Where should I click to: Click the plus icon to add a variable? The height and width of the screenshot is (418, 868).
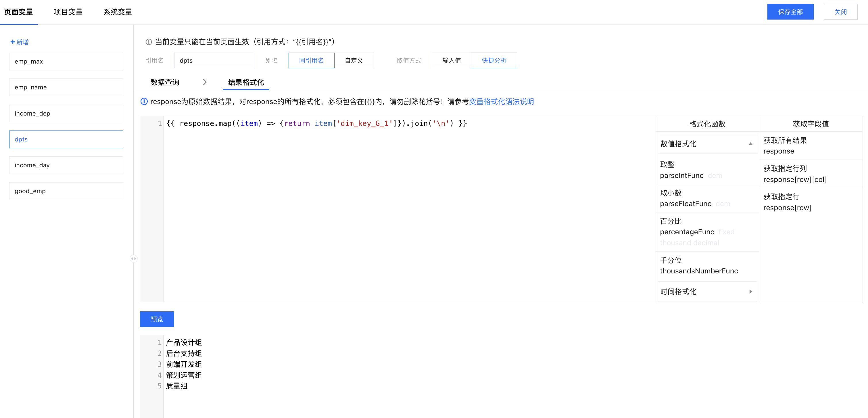point(12,42)
